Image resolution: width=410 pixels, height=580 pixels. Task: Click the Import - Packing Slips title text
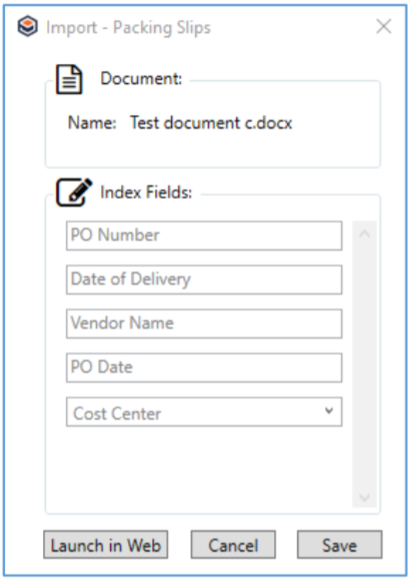(128, 28)
